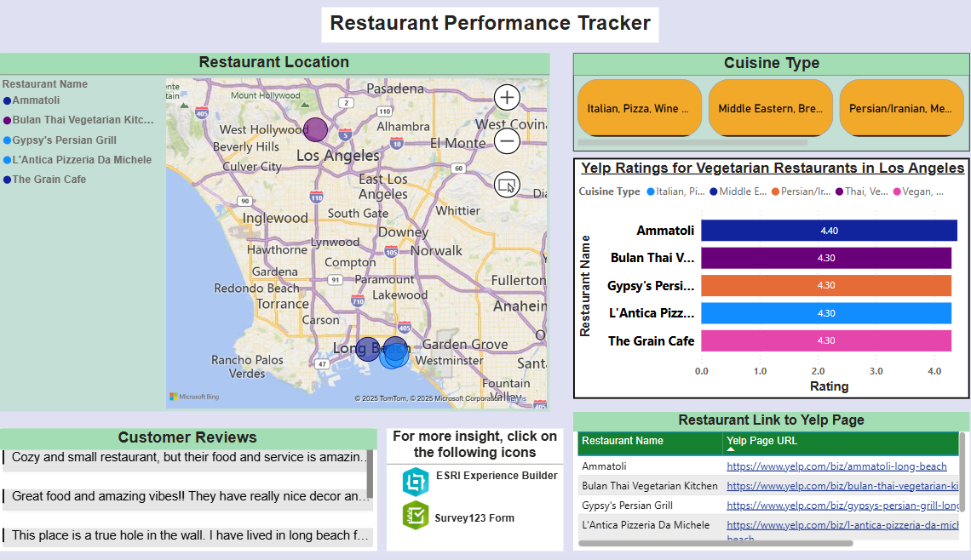The width and height of the screenshot is (971, 560).
Task: Click the map zoom in icon
Action: pos(507,97)
